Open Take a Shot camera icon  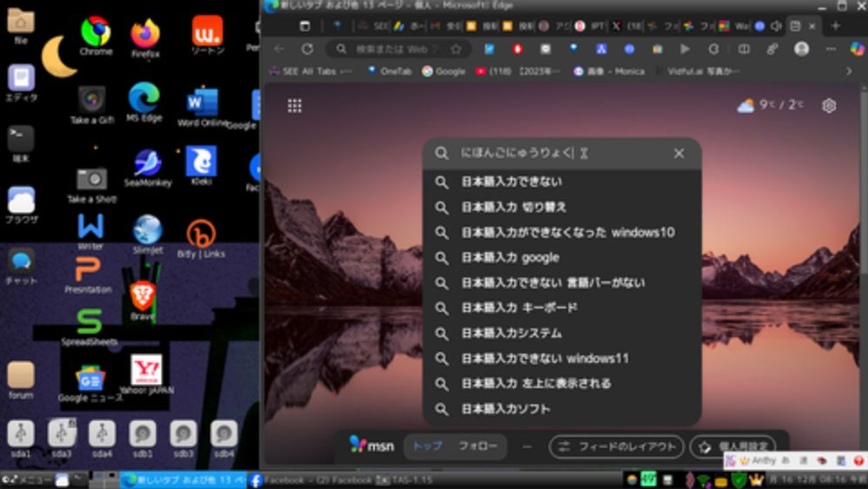(92, 185)
